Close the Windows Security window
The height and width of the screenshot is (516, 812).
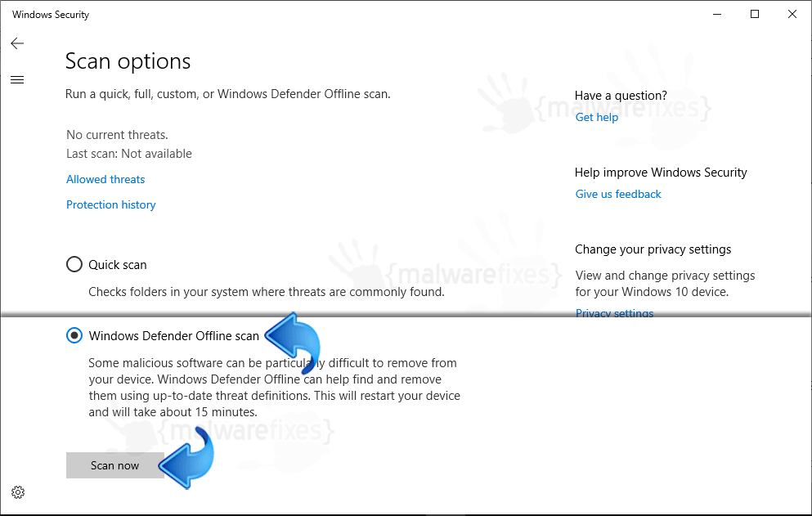pyautogui.click(x=792, y=14)
